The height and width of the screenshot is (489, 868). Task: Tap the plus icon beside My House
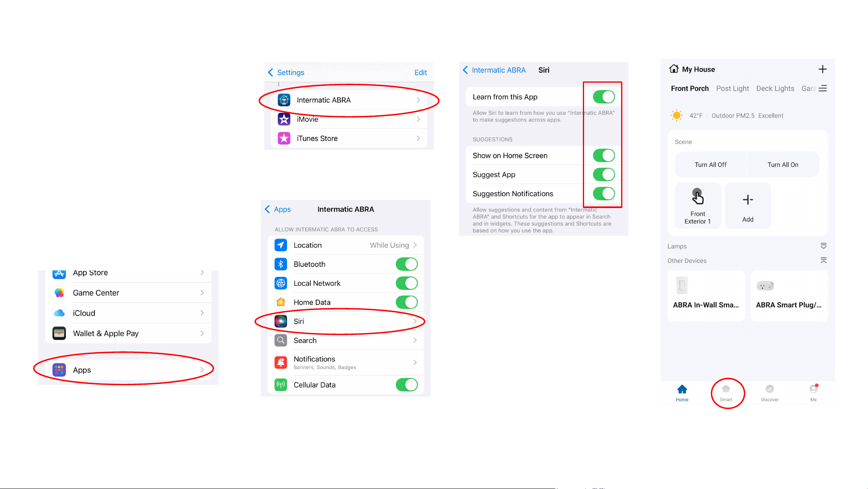822,69
